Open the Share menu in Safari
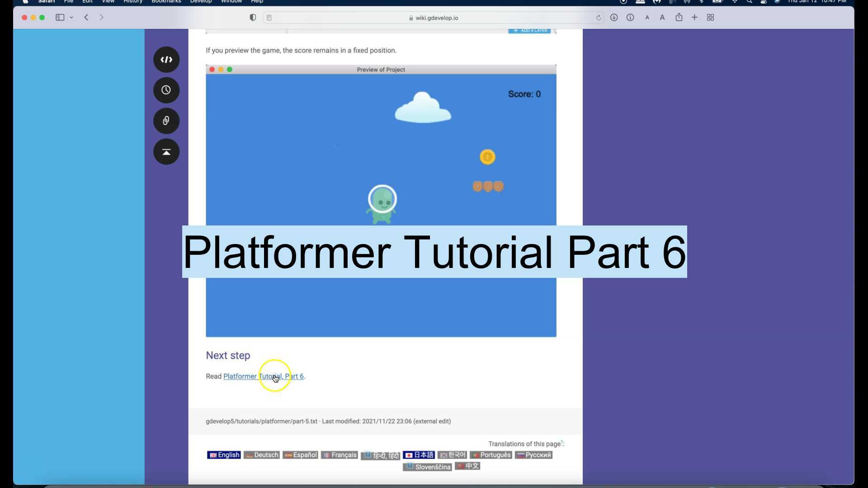The image size is (868, 488). coord(679,18)
